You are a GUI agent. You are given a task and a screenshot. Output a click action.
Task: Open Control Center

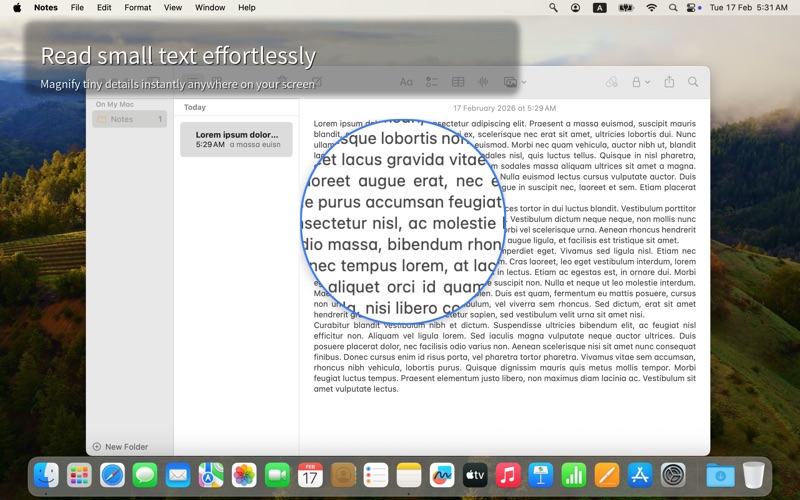click(x=691, y=8)
